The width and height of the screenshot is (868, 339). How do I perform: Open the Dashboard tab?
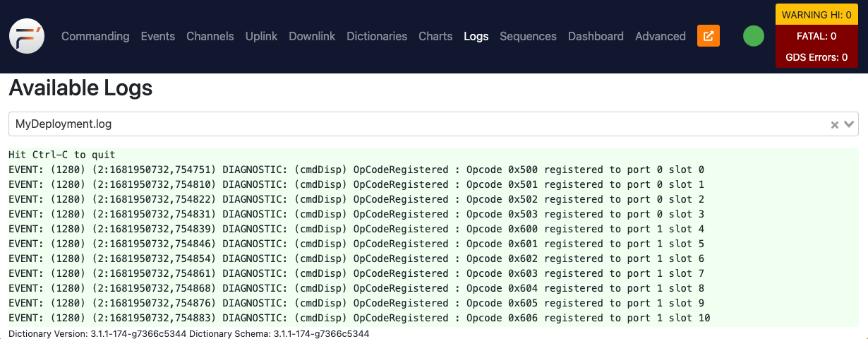pyautogui.click(x=596, y=36)
